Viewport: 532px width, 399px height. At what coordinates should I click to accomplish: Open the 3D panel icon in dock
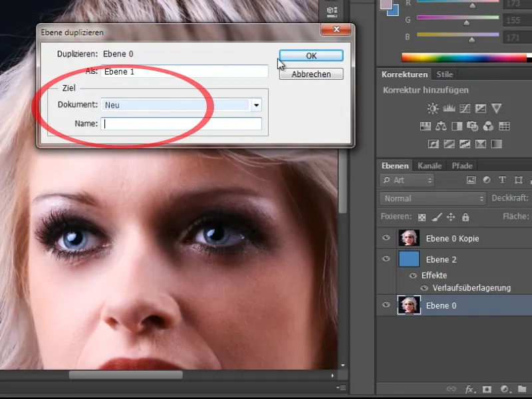(x=331, y=11)
